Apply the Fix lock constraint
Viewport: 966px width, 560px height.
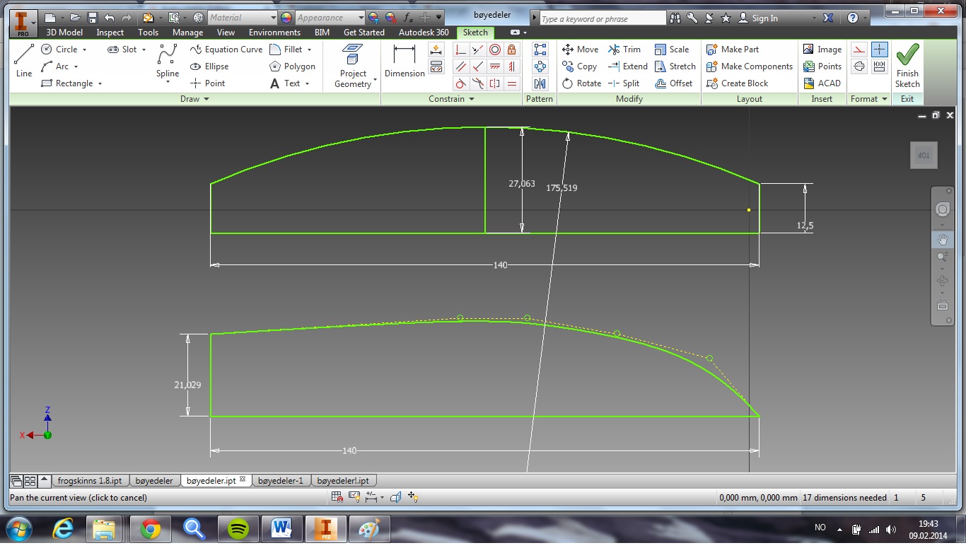point(512,49)
